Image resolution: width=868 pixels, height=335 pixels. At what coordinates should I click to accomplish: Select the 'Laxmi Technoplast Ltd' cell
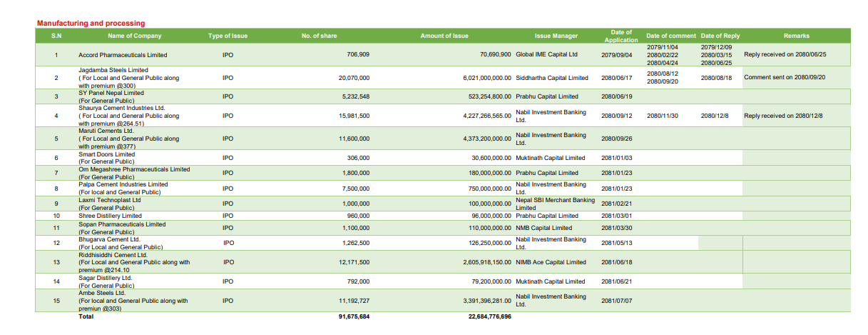[x=110, y=200]
